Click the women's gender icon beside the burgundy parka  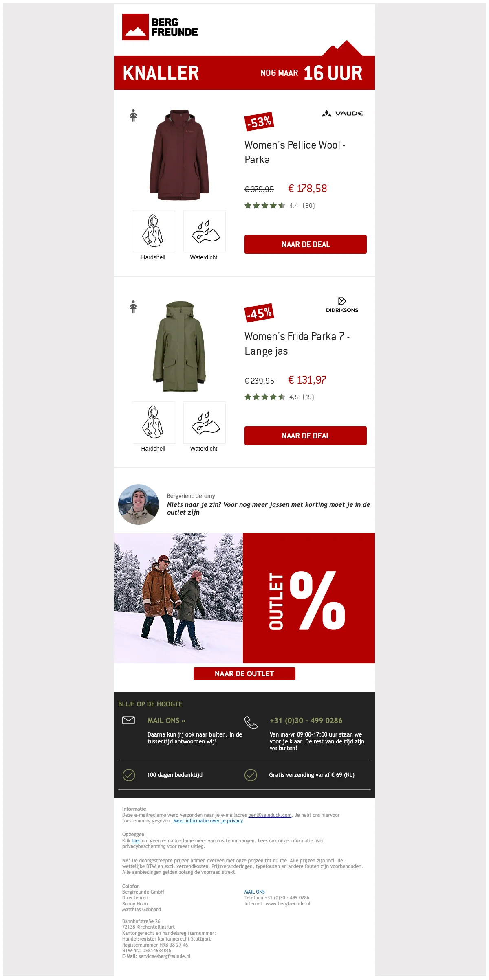133,116
